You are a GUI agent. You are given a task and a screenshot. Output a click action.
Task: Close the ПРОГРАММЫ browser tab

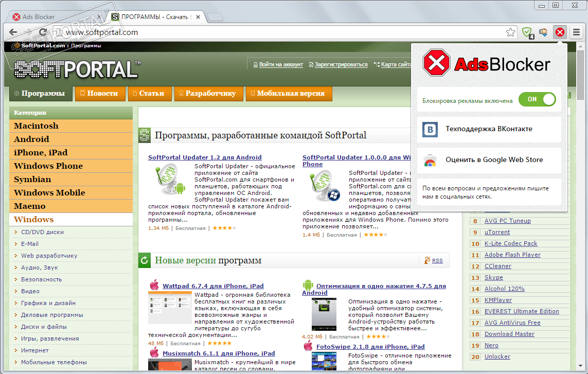[x=198, y=17]
